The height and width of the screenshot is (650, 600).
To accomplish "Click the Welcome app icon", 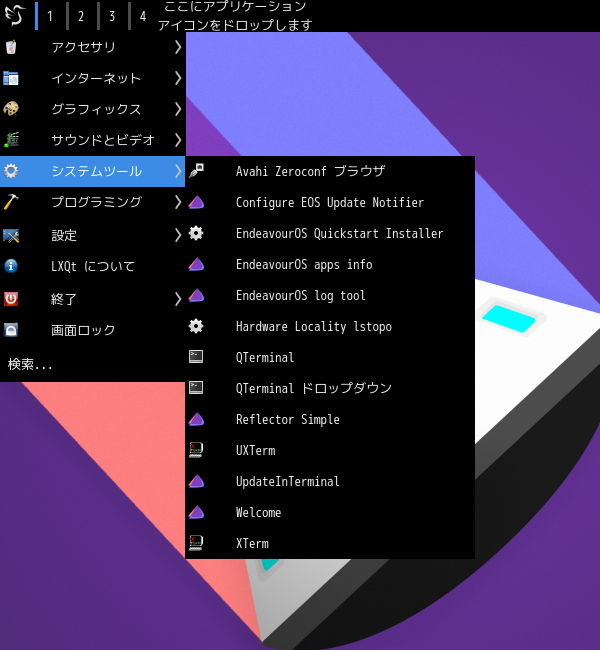I will point(196,513).
